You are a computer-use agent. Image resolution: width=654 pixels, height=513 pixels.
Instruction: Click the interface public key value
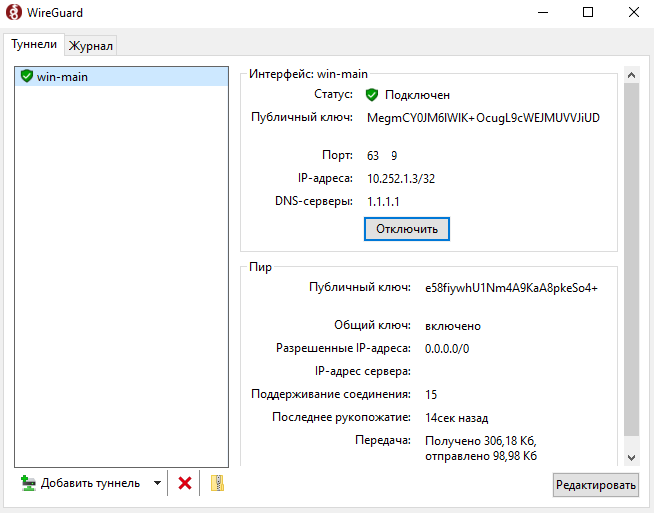pos(483,117)
